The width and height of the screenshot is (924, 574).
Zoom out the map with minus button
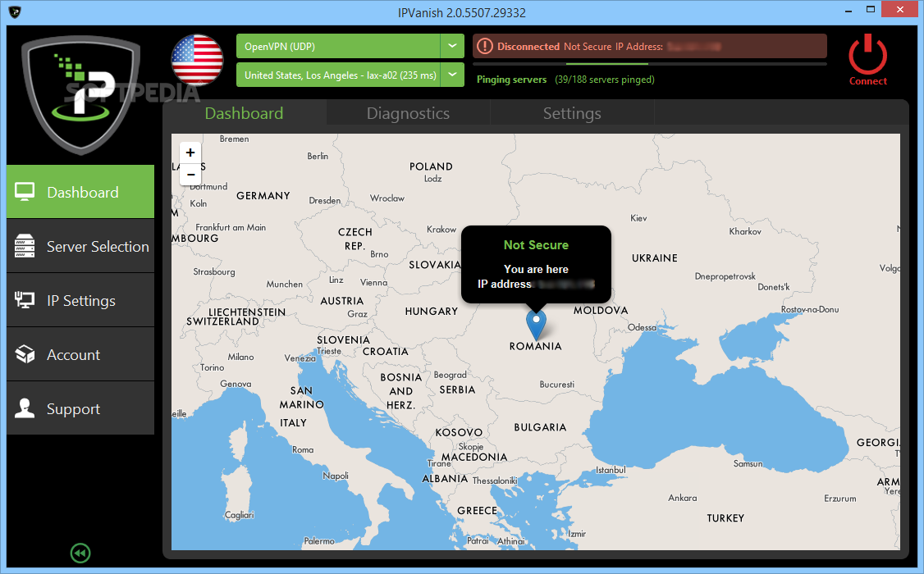point(190,175)
